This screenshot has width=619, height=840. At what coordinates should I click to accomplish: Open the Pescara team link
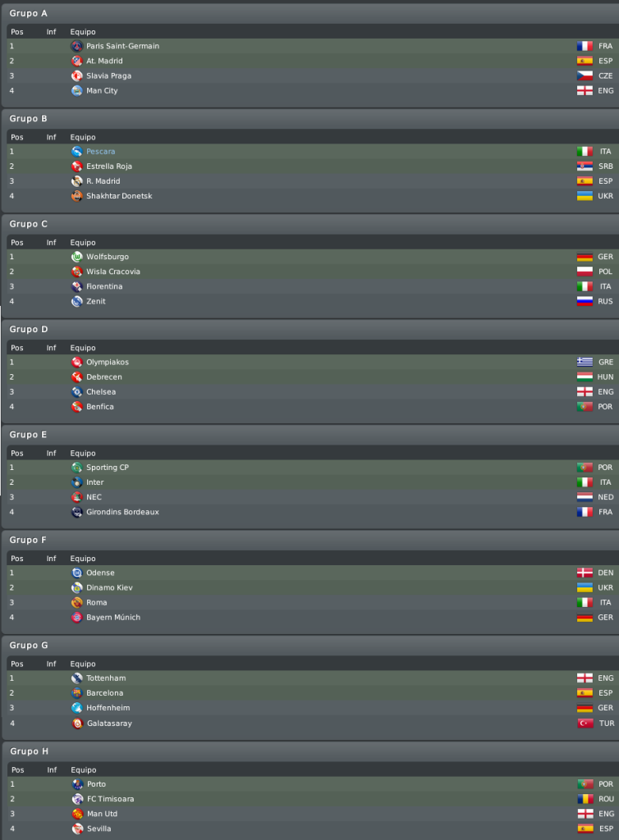pos(101,152)
